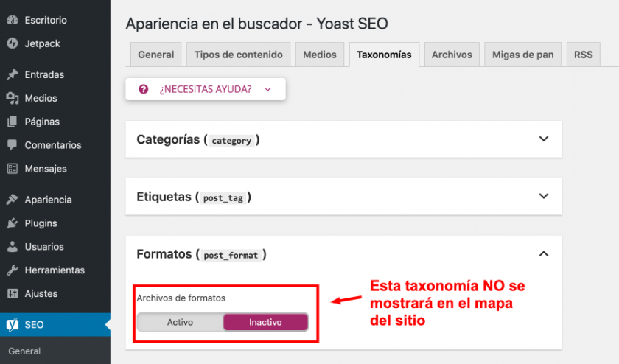Open the General submenu under SEO

click(24, 351)
